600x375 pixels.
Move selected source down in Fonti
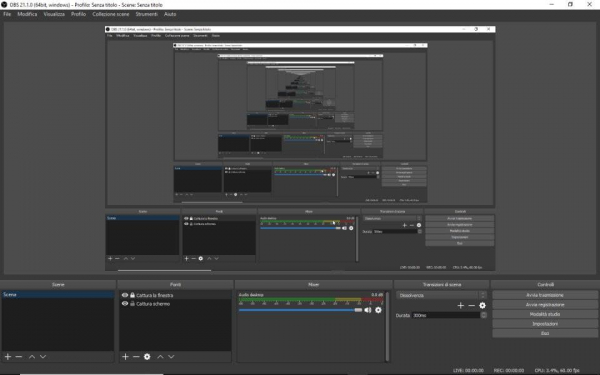(x=171, y=357)
